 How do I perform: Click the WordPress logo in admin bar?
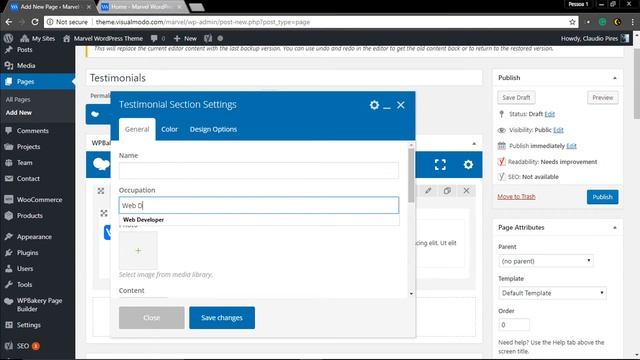coord(8,38)
